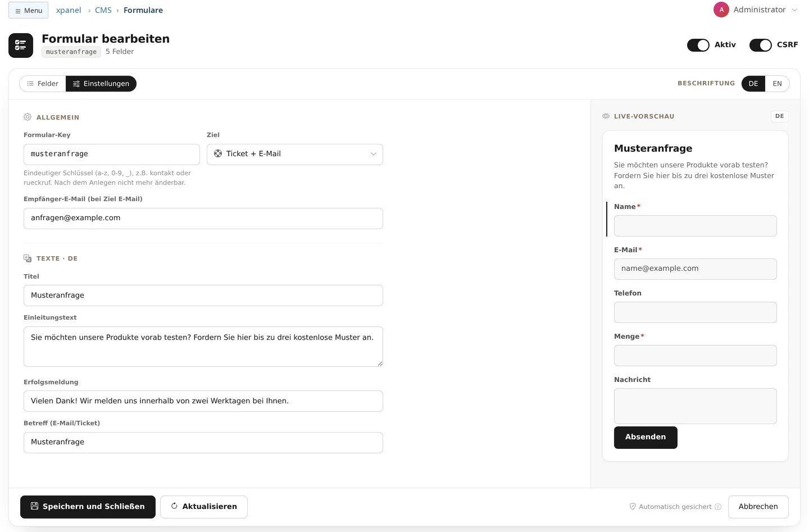Click the info icon after Automatisch gesichert

click(x=718, y=507)
